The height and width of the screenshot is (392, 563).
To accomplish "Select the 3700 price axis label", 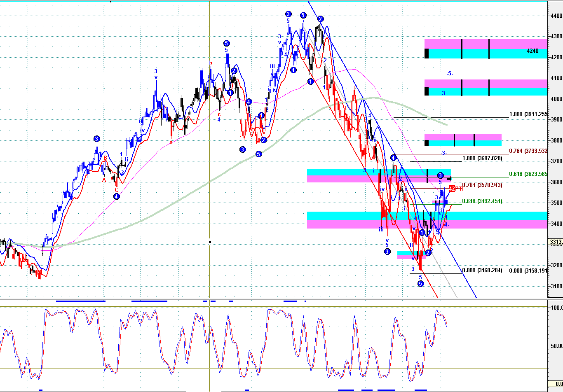I will [556, 161].
